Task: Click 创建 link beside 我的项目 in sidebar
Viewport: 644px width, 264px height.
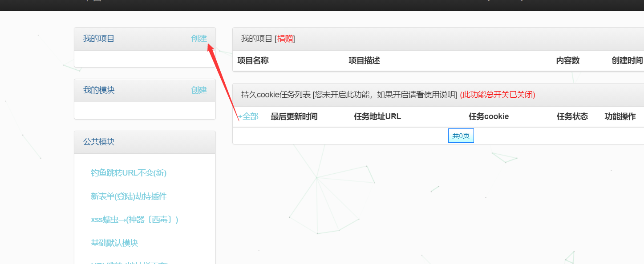Action: [199, 39]
